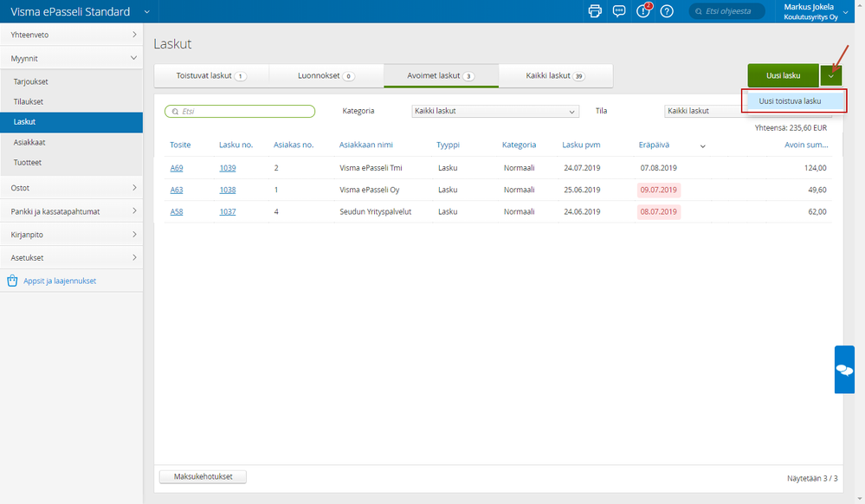Click the printer icon in top bar

coord(595,11)
